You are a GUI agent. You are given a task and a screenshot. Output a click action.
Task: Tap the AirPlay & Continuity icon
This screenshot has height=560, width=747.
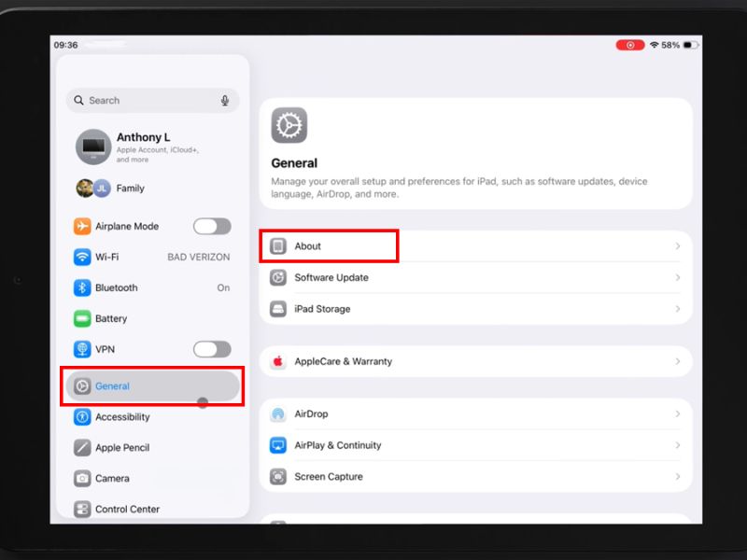(278, 445)
